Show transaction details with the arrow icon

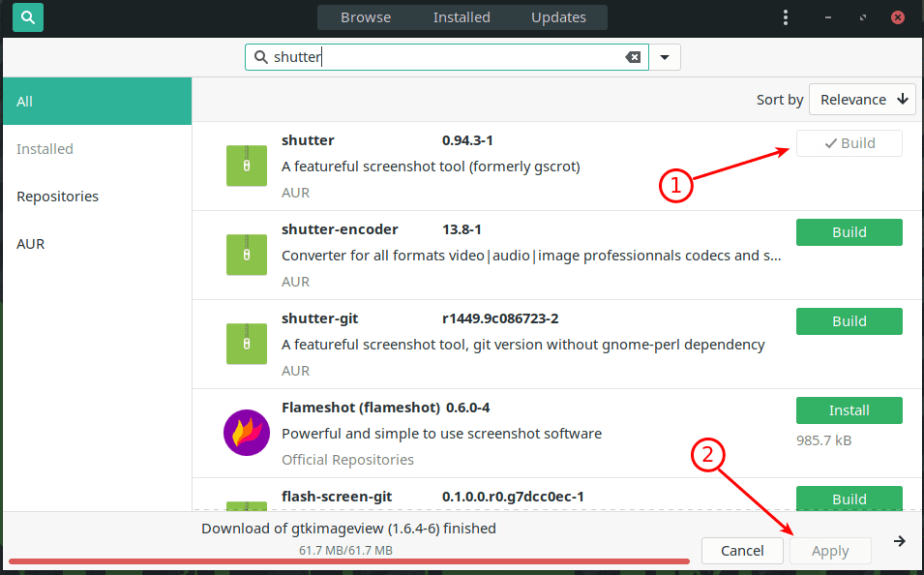(899, 541)
